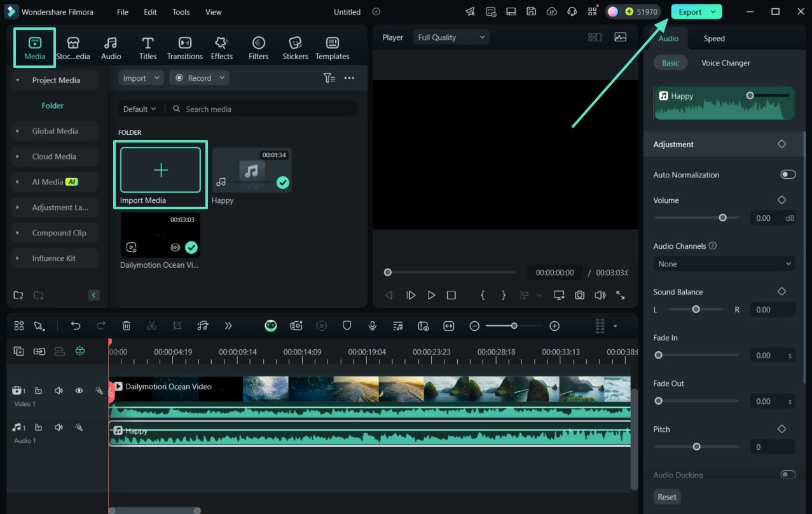Adjust the Volume slider handle
The height and width of the screenshot is (514, 812).
(x=722, y=218)
